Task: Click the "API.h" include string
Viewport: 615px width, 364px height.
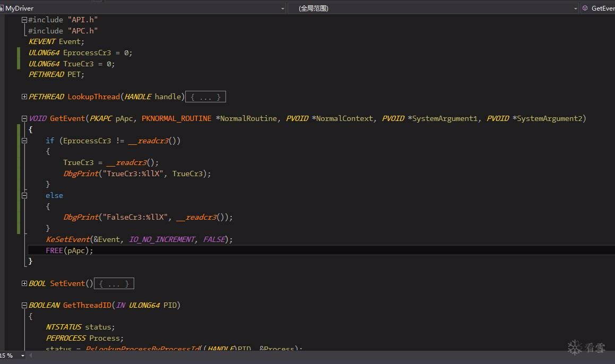Action: (83, 20)
